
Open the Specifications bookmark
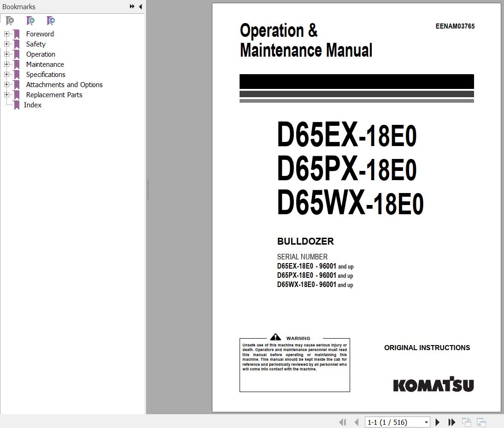click(46, 75)
